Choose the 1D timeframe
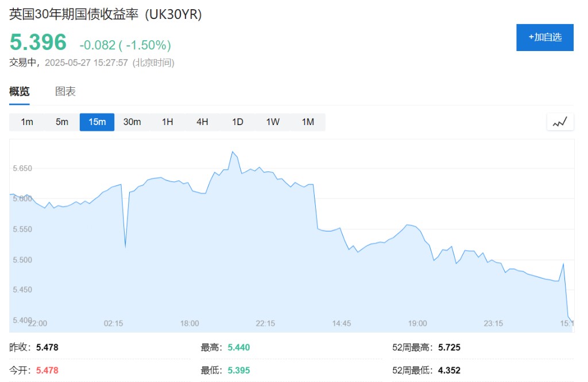588x382 pixels. tap(238, 122)
